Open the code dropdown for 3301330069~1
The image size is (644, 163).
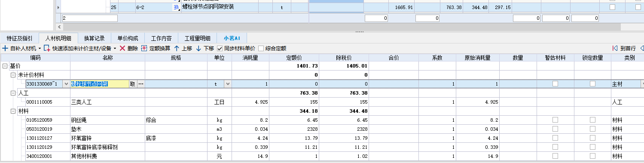tap(66, 84)
